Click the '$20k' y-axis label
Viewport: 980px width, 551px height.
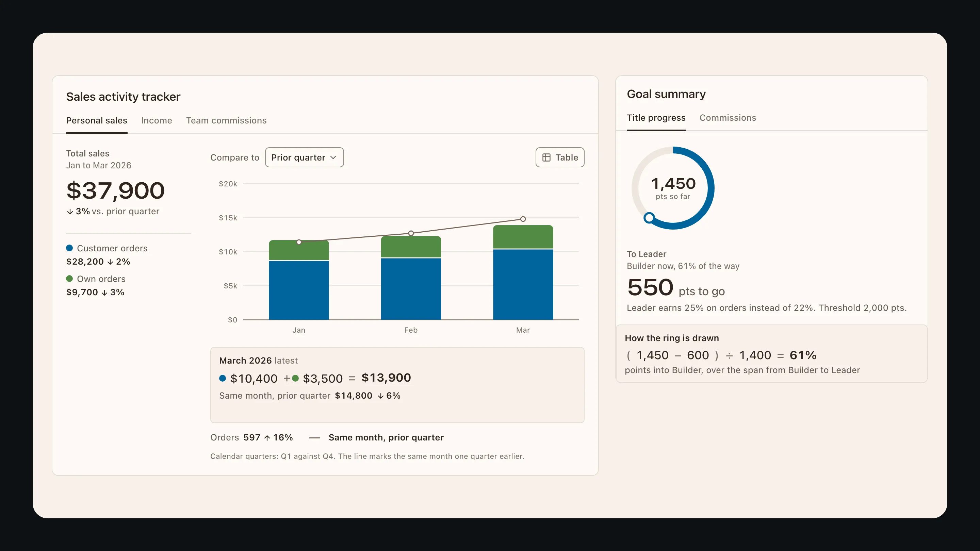[228, 184]
